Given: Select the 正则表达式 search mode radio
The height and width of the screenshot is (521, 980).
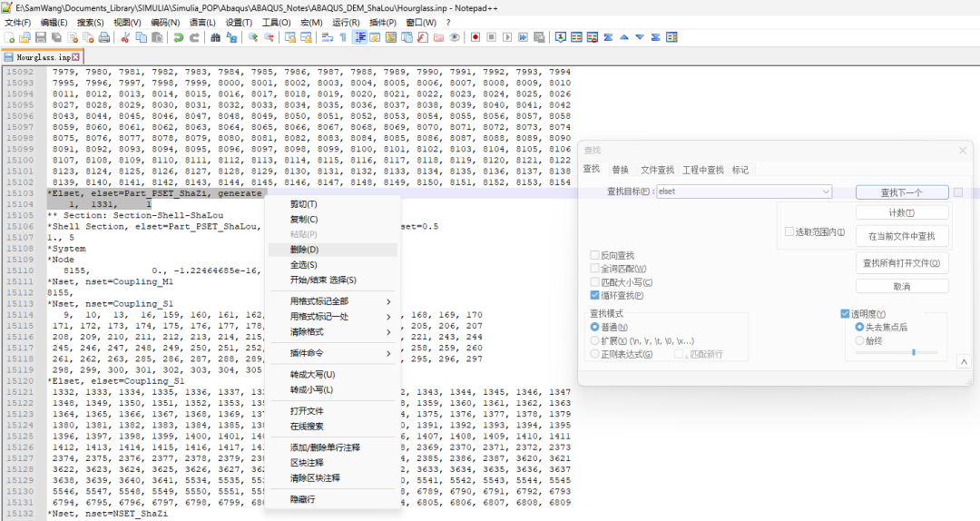Looking at the screenshot, I should point(595,354).
